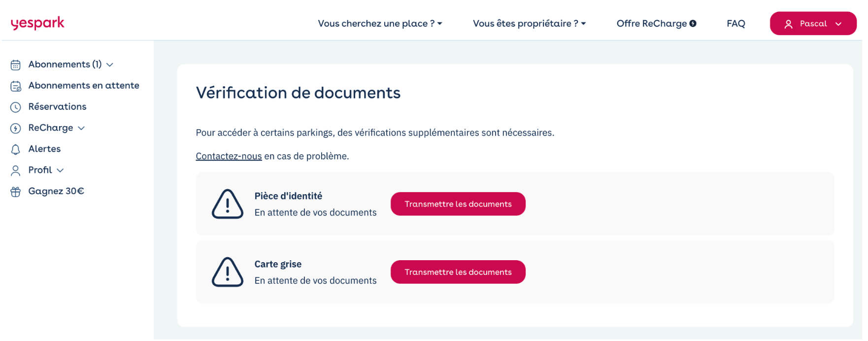Click the 'Vérification de documents' heading
The height and width of the screenshot is (341, 868).
[298, 93]
